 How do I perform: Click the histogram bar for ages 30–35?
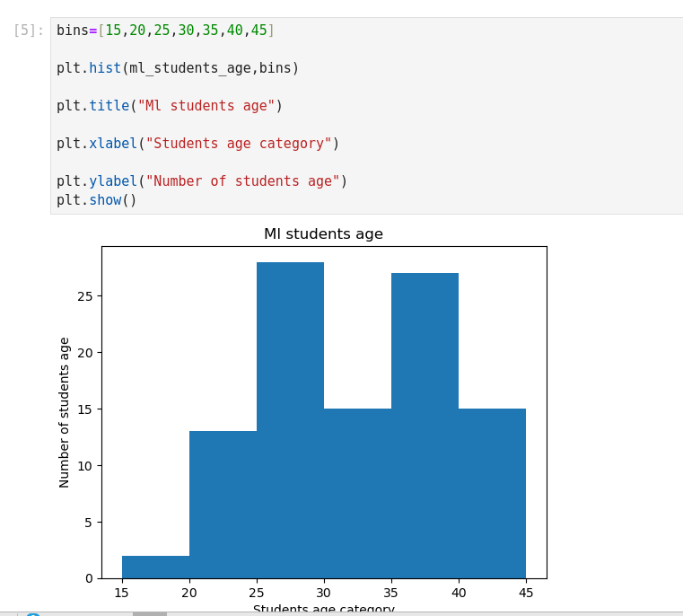click(x=357, y=493)
